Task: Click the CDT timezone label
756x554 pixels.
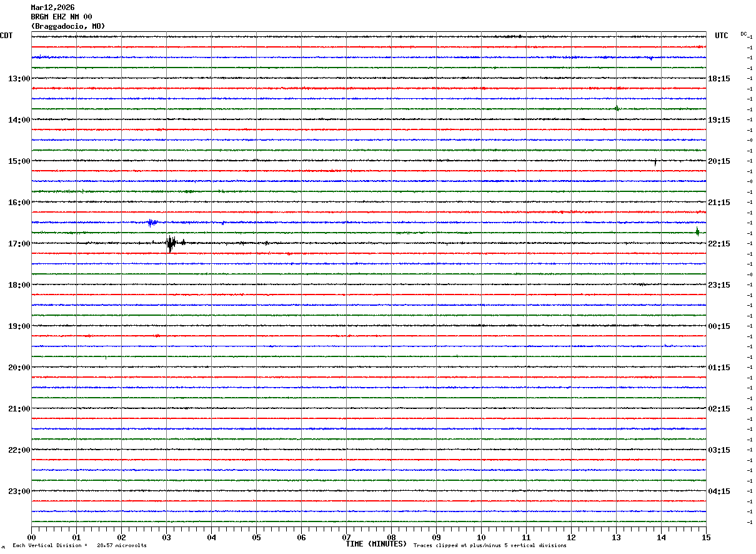Action: [6, 36]
